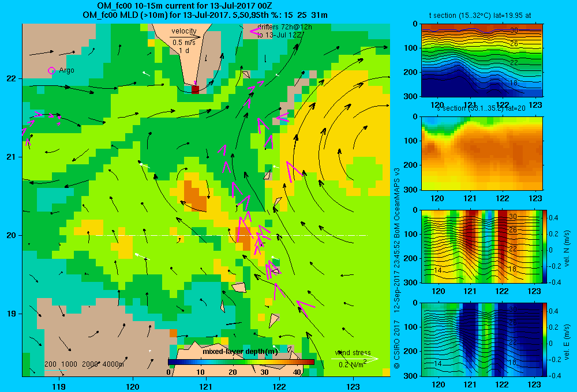Click the 'Argo' legend label

[x=66, y=70]
